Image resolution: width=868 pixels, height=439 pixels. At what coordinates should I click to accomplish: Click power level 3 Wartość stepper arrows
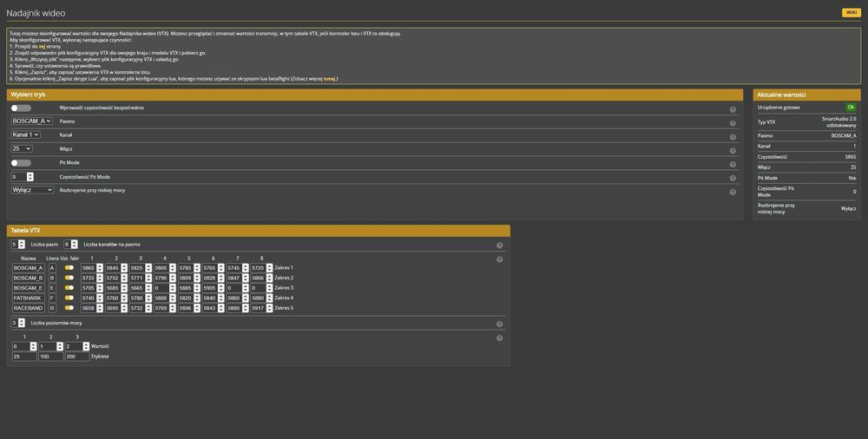pos(86,346)
